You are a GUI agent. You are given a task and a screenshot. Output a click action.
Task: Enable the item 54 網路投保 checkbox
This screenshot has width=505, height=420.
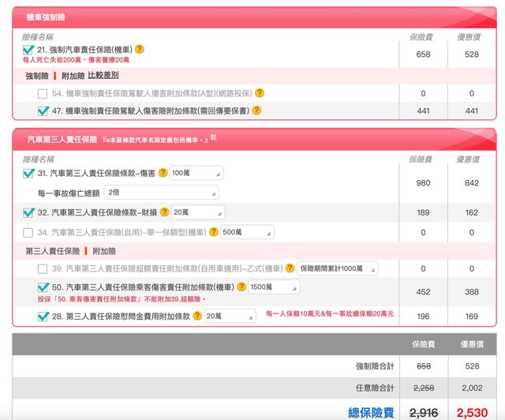tap(43, 93)
